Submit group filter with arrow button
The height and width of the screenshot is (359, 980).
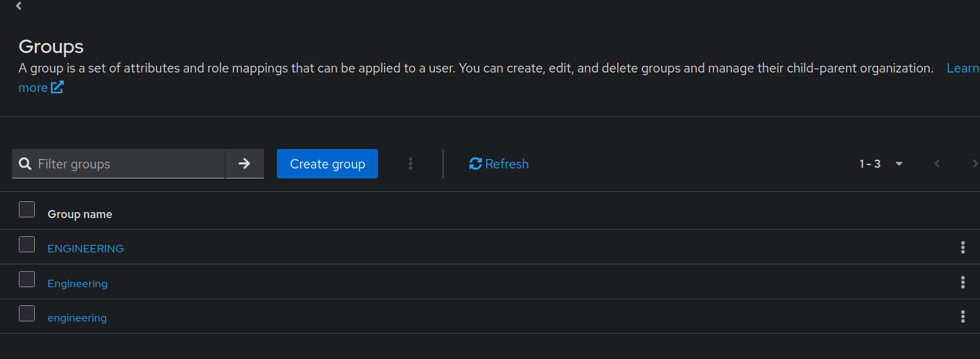pyautogui.click(x=245, y=164)
